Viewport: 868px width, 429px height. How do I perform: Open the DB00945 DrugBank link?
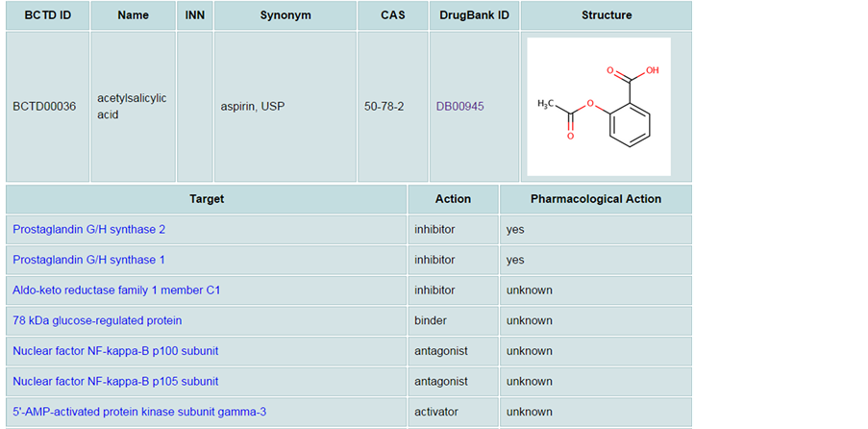pyautogui.click(x=459, y=107)
